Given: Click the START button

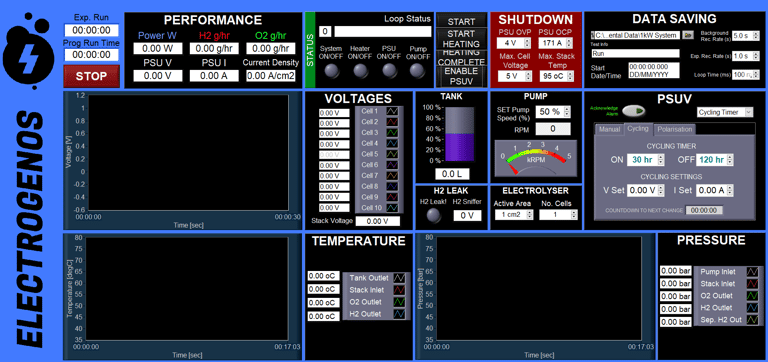Looking at the screenshot, I should tap(461, 20).
